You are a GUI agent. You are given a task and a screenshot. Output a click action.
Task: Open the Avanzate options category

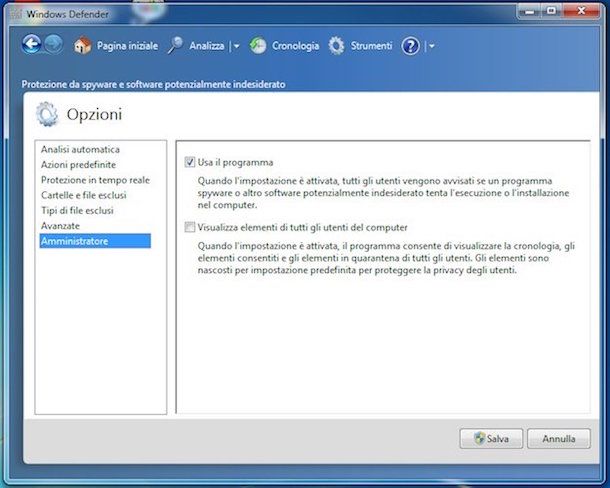(x=60, y=226)
